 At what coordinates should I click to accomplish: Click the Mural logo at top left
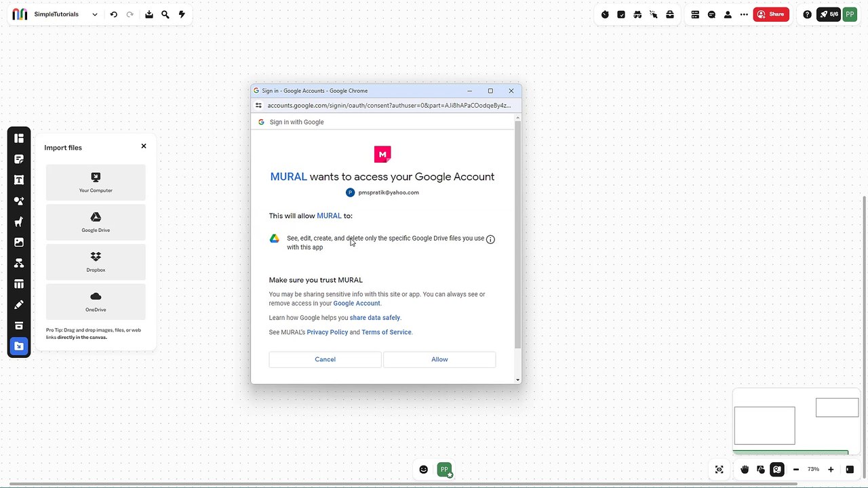20,14
